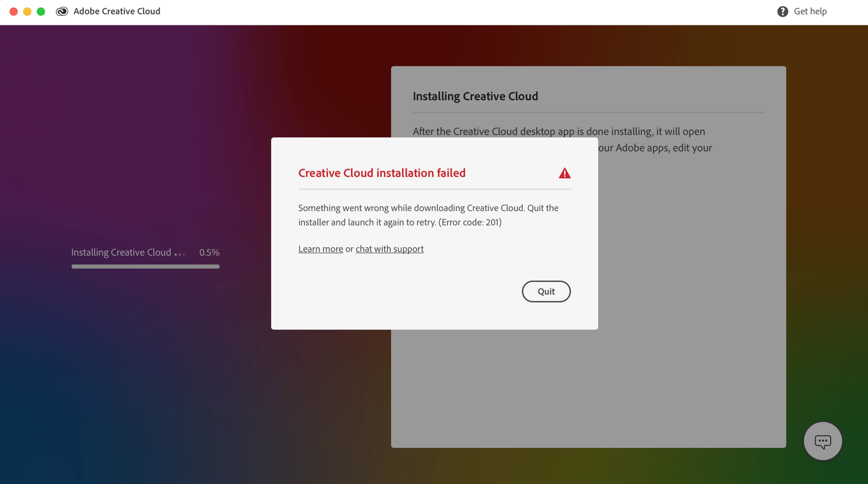This screenshot has width=868, height=484.
Task: Click the Error code 201 message text
Action: point(470,223)
